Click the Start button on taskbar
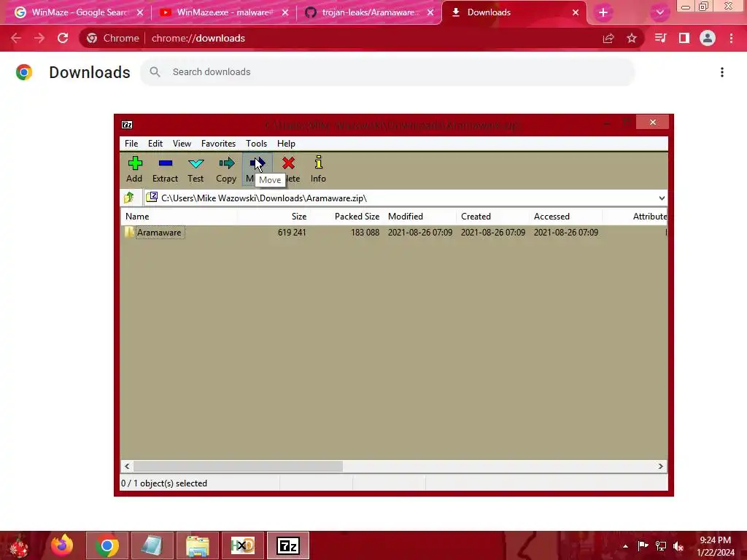Image resolution: width=747 pixels, height=560 pixels. coord(19,545)
